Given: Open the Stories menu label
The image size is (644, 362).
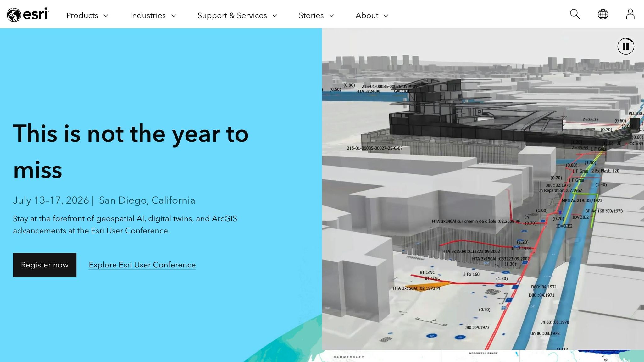Looking at the screenshot, I should [311, 15].
